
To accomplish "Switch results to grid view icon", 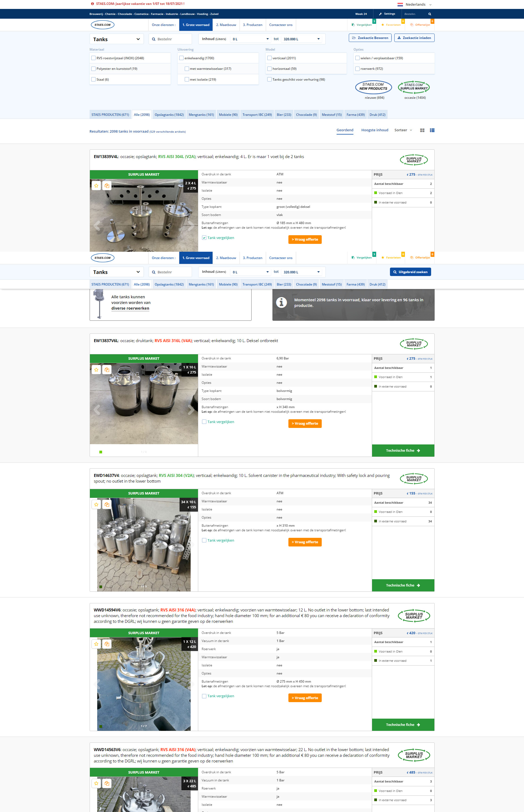I will (x=422, y=130).
